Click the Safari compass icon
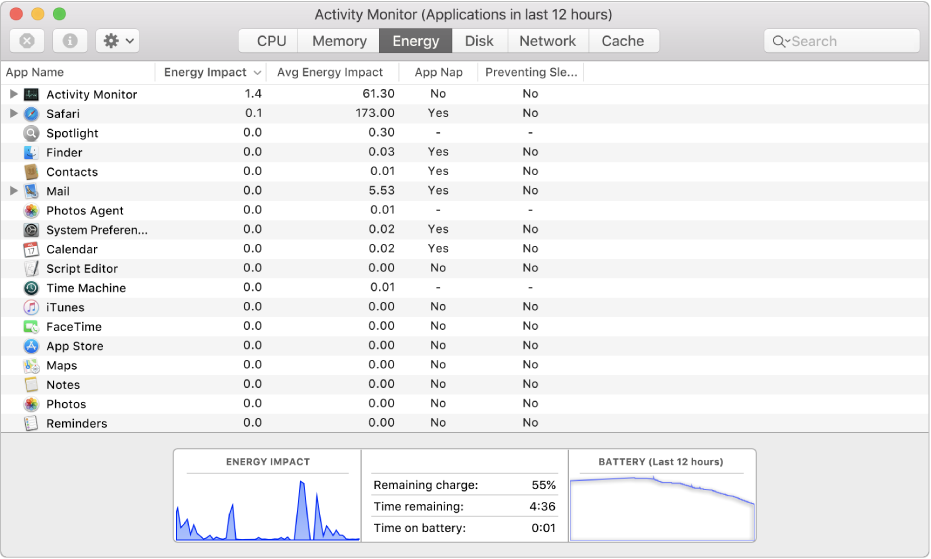 (31, 113)
